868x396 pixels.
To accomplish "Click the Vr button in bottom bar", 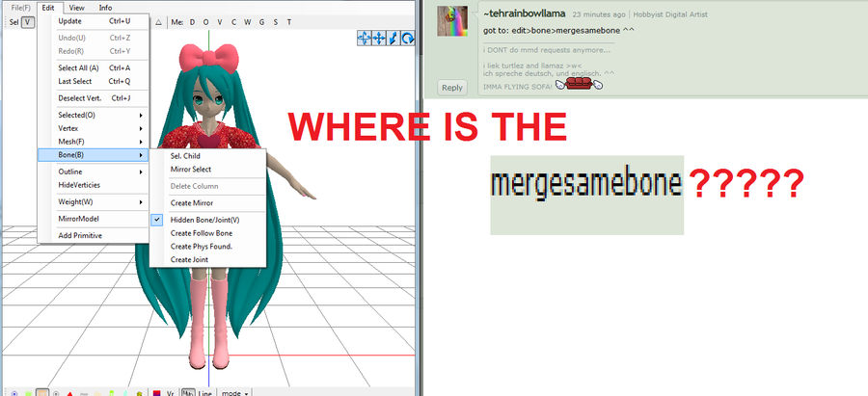I will [x=171, y=393].
